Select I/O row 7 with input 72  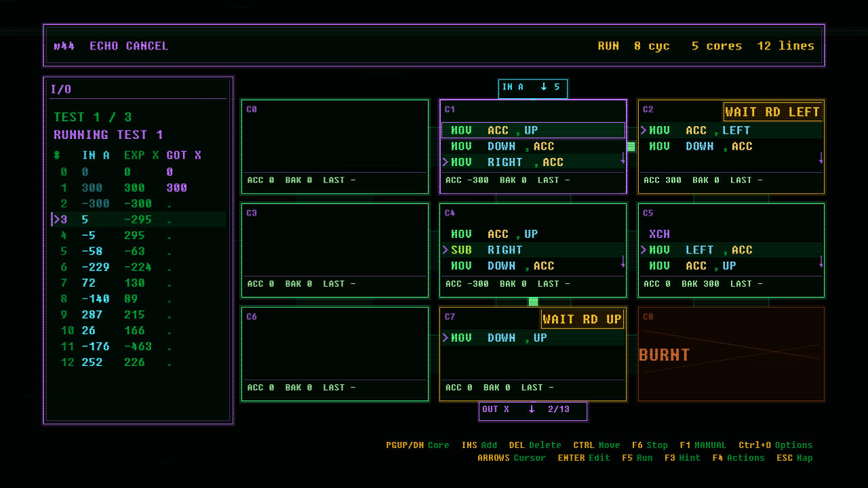[139, 283]
